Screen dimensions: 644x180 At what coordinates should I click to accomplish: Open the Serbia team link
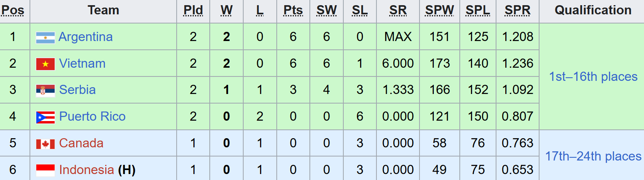(77, 90)
